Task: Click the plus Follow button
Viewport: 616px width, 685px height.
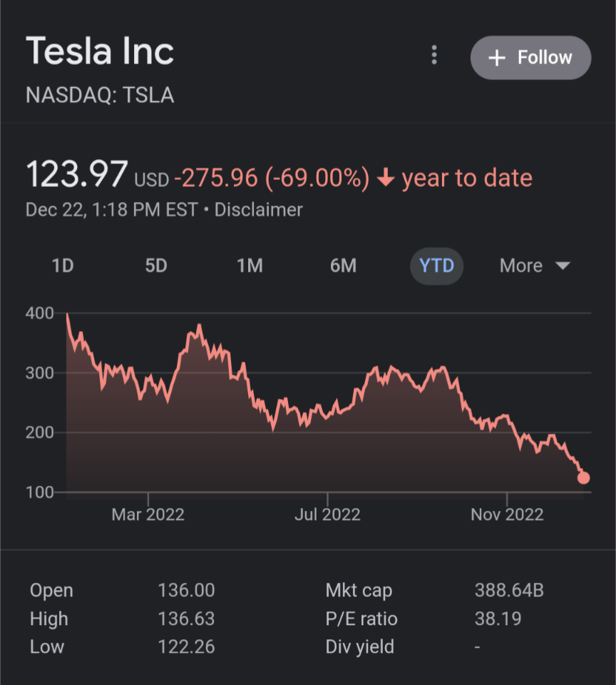Action: coord(530,58)
